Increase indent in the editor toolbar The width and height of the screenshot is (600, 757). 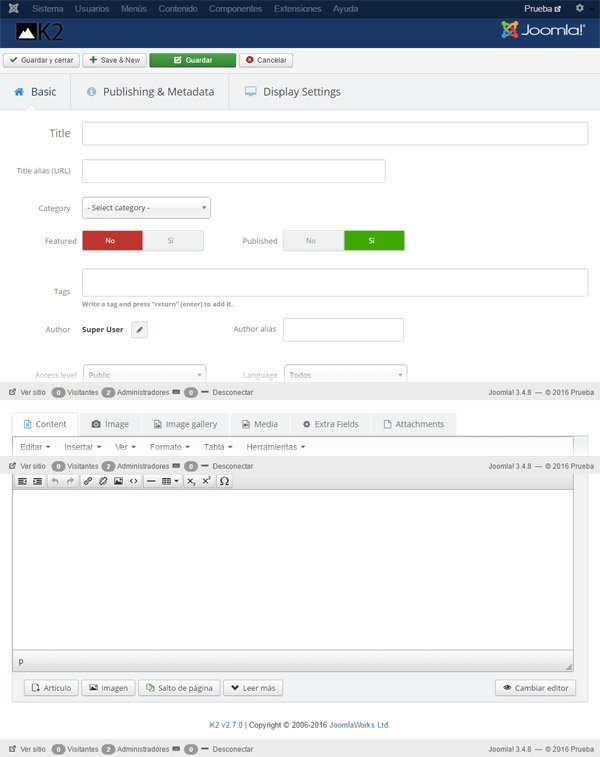[38, 481]
